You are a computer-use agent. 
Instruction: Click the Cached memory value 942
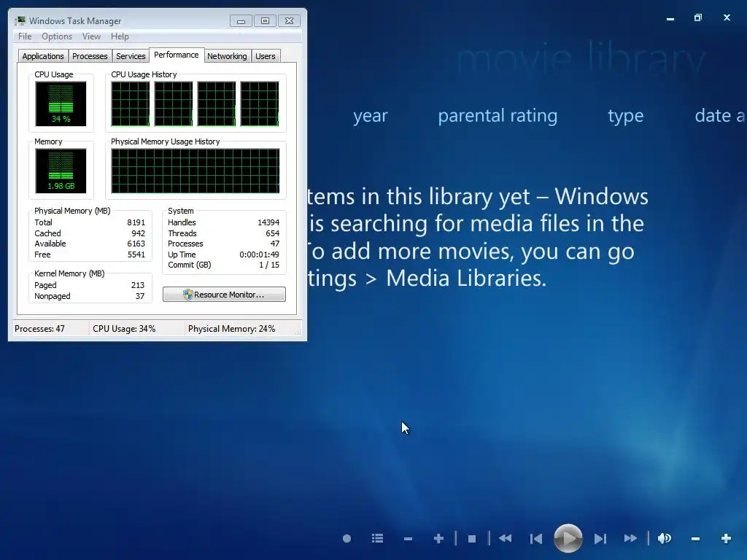point(138,233)
